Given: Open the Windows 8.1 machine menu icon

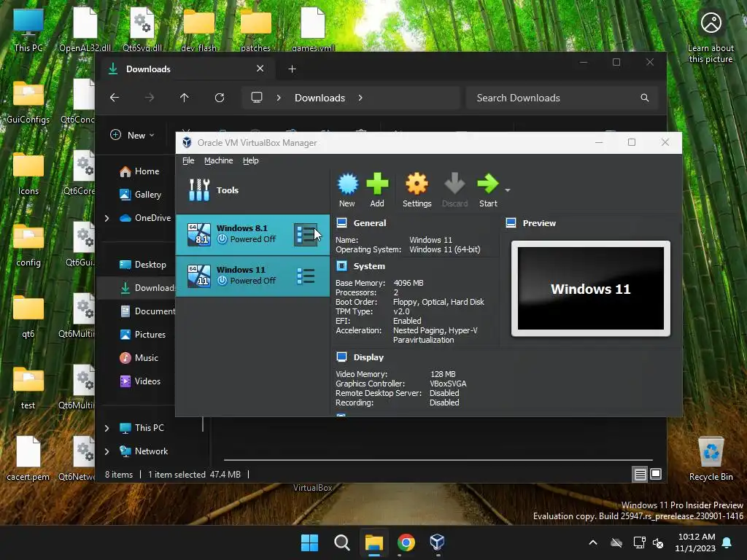Looking at the screenshot, I should coord(306,234).
